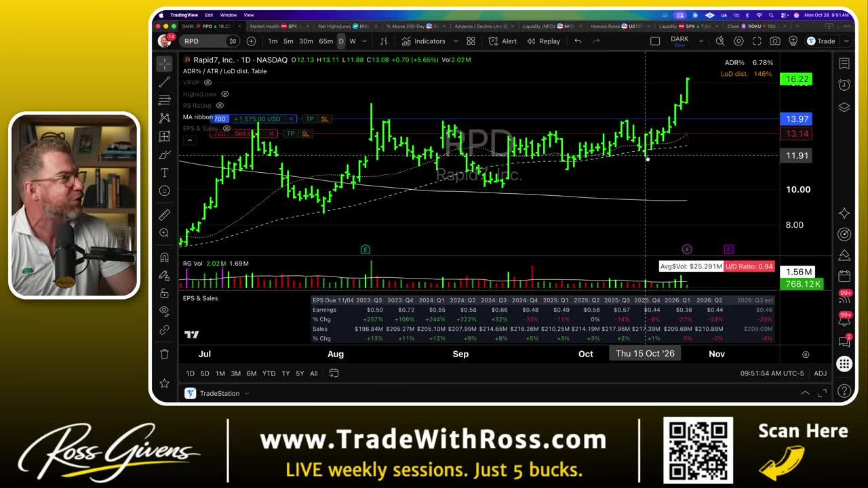Open the DARK layout dropdown arrow
The width and height of the screenshot is (868, 488).
pos(702,41)
